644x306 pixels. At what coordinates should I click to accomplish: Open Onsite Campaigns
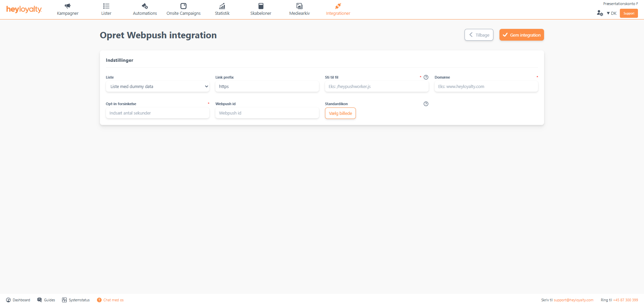point(183,9)
